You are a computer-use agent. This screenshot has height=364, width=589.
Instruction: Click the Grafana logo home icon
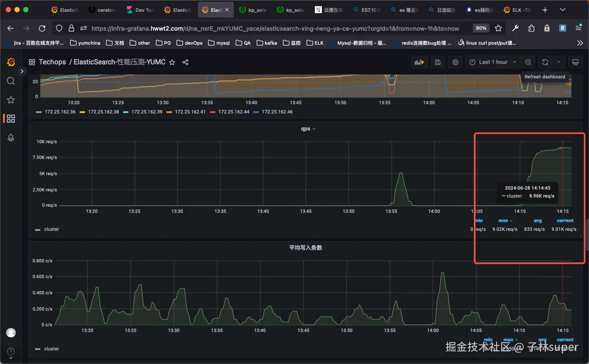pos(11,62)
